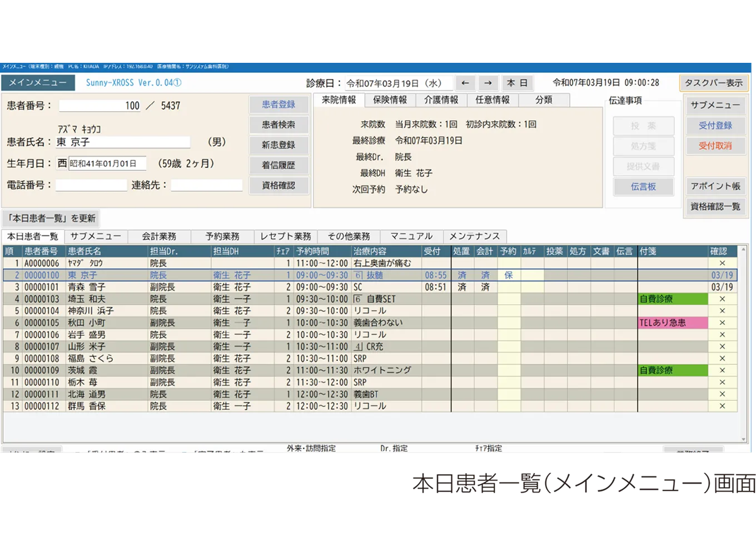
Task: Select patient row 神奈川 浜子
Action: (x=370, y=311)
